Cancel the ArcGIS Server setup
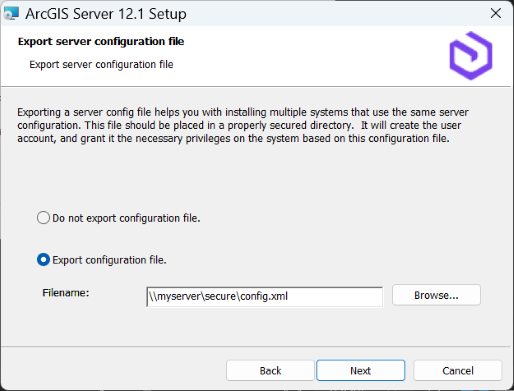 pyautogui.click(x=458, y=370)
